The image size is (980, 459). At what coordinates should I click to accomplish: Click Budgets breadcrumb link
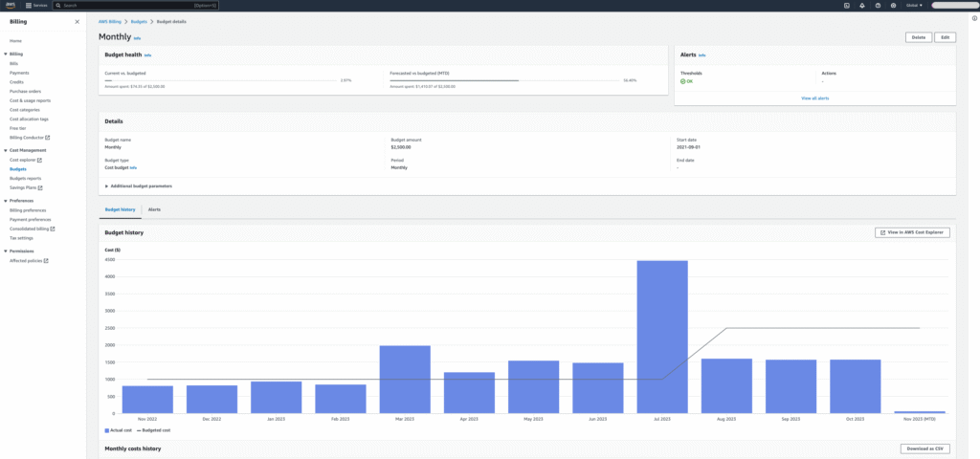tap(139, 21)
